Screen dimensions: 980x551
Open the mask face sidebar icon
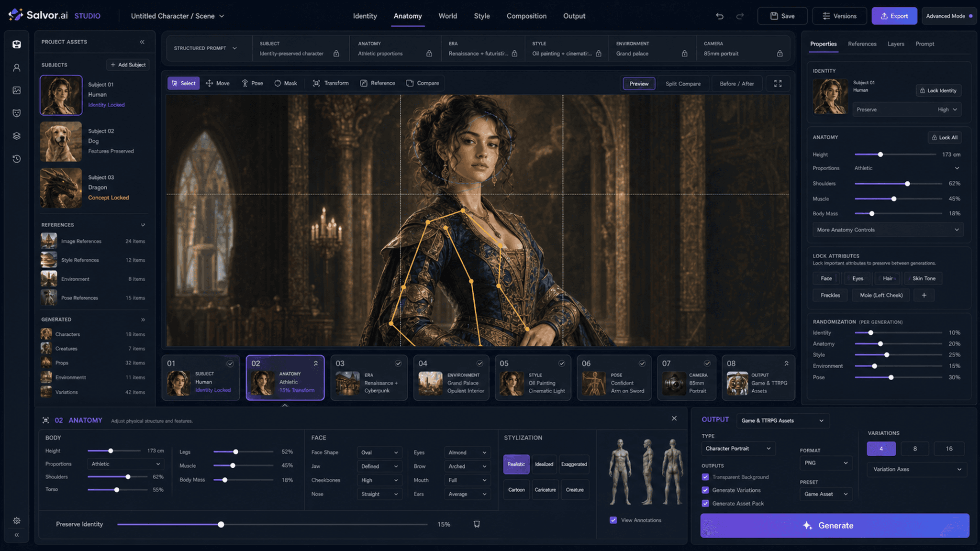17,113
